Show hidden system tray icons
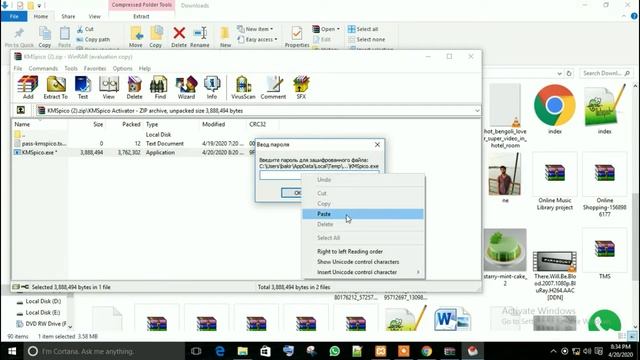 [x=553, y=351]
